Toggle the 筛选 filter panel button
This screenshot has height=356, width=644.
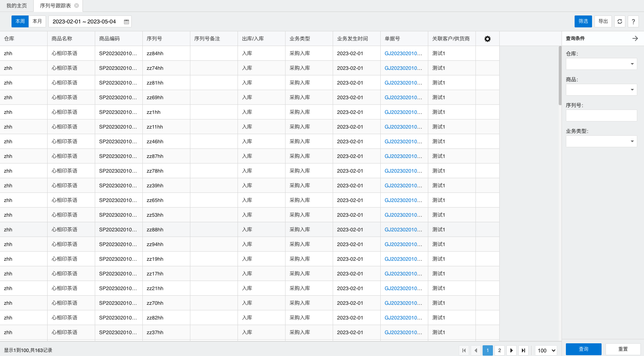coord(583,21)
